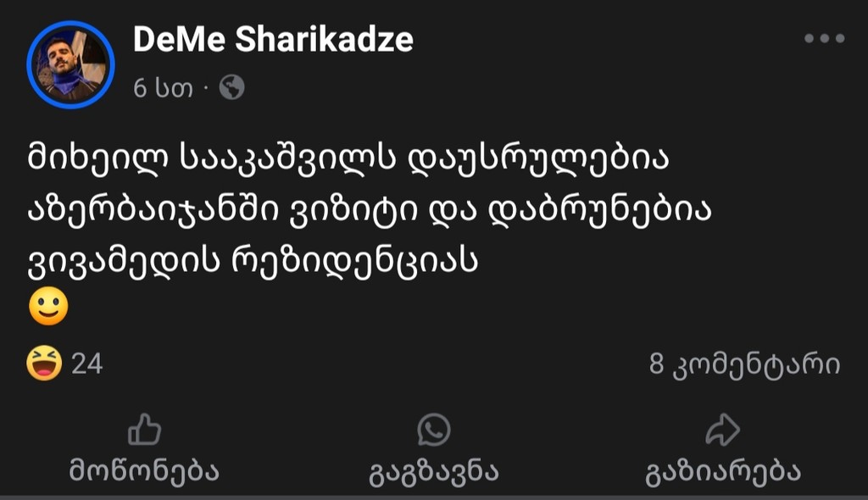The height and width of the screenshot is (500, 868).
Task: Toggle the like state of this post
Action: click(146, 449)
